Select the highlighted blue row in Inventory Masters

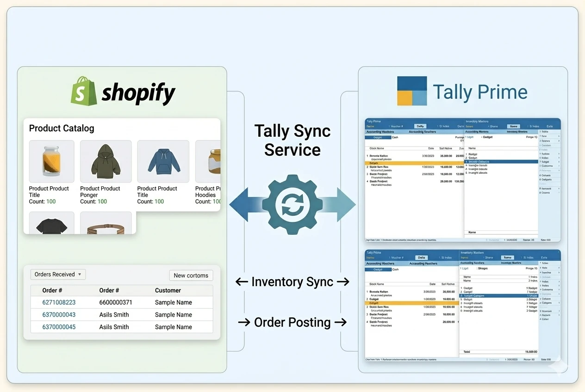(x=501, y=162)
